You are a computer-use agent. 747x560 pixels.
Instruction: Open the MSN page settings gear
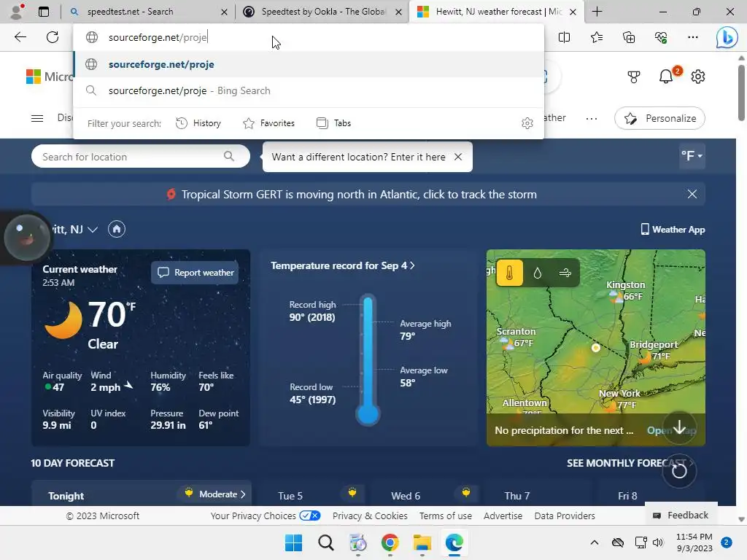tap(698, 76)
